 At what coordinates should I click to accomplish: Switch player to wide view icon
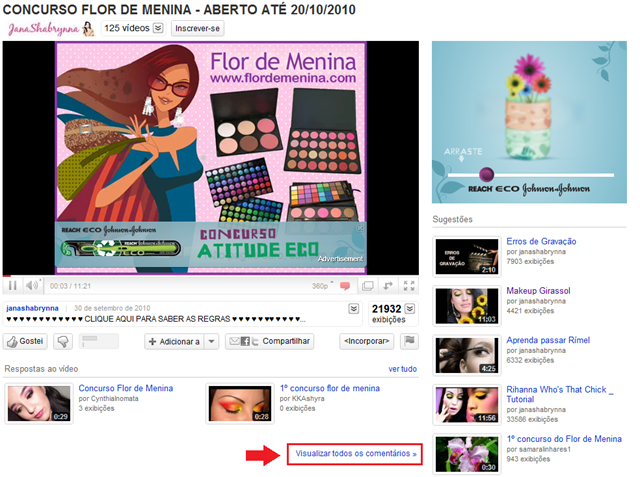pyautogui.click(x=368, y=286)
